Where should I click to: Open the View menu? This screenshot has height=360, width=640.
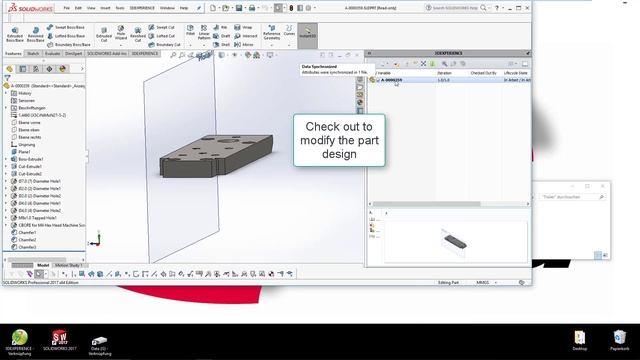pyautogui.click(x=91, y=8)
